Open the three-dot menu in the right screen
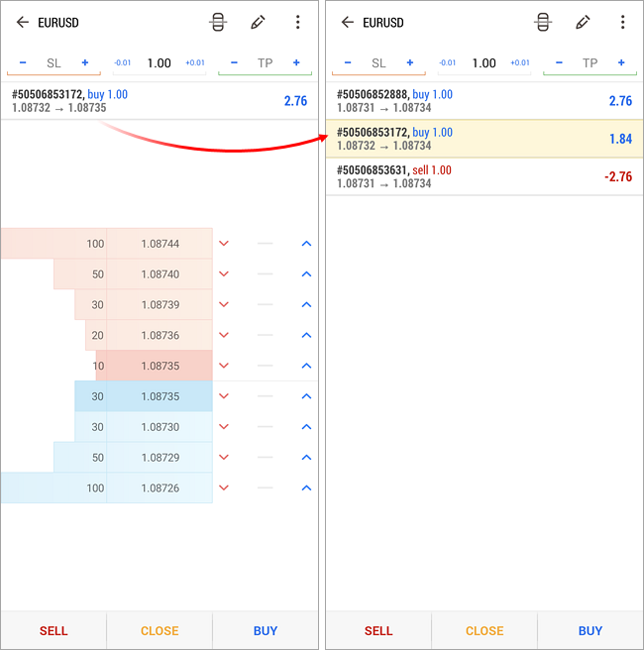This screenshot has width=644, height=650. pyautogui.click(x=622, y=22)
